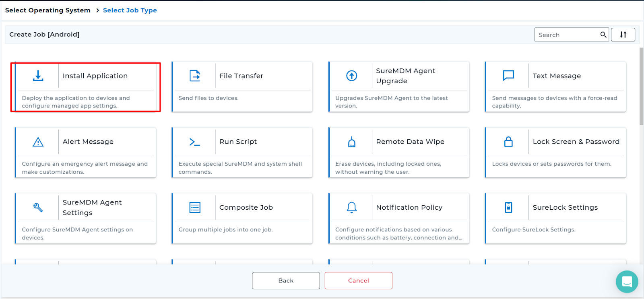The image size is (644, 299).
Task: Go back to Select Operating System breadcrumb
Action: tap(47, 10)
